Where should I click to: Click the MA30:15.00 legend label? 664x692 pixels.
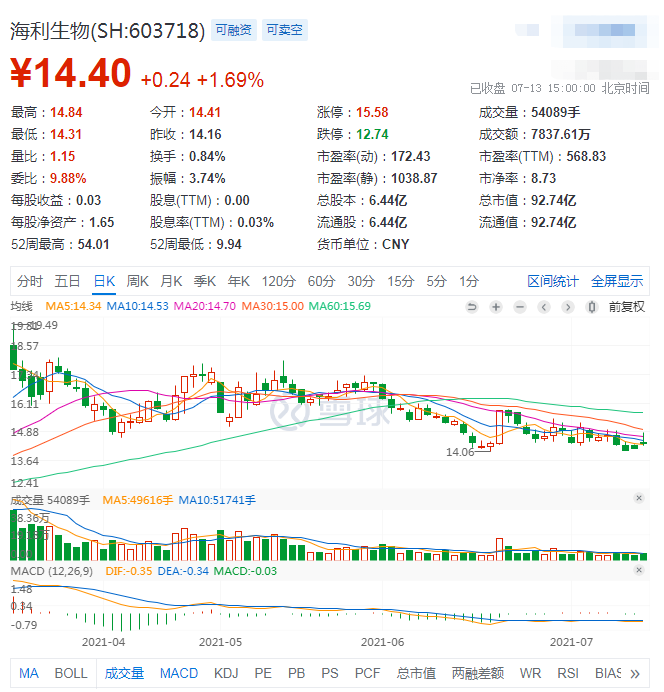[273, 306]
